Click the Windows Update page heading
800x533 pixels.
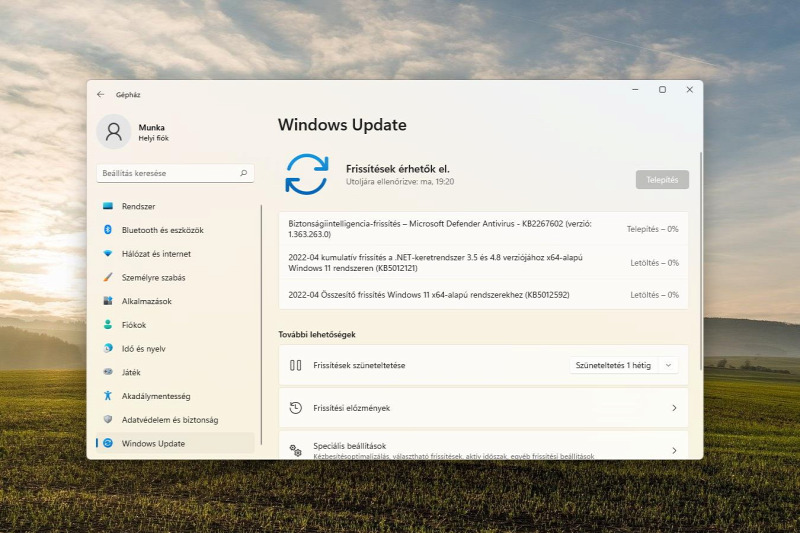pyautogui.click(x=342, y=125)
